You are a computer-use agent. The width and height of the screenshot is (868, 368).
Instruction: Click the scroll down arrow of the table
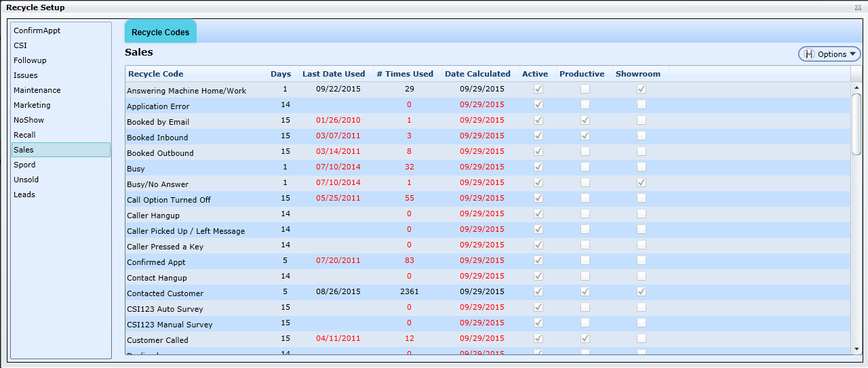click(856, 349)
